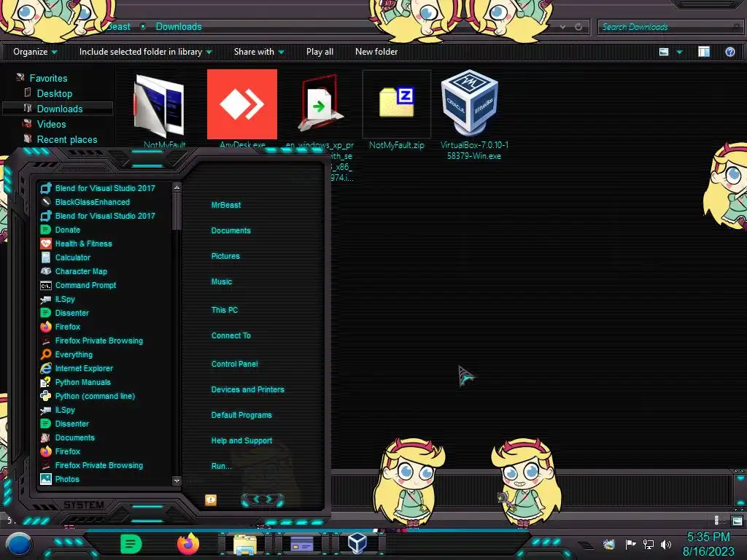Select Recent places in Favorites
Screen dimensions: 747x560
(66, 139)
